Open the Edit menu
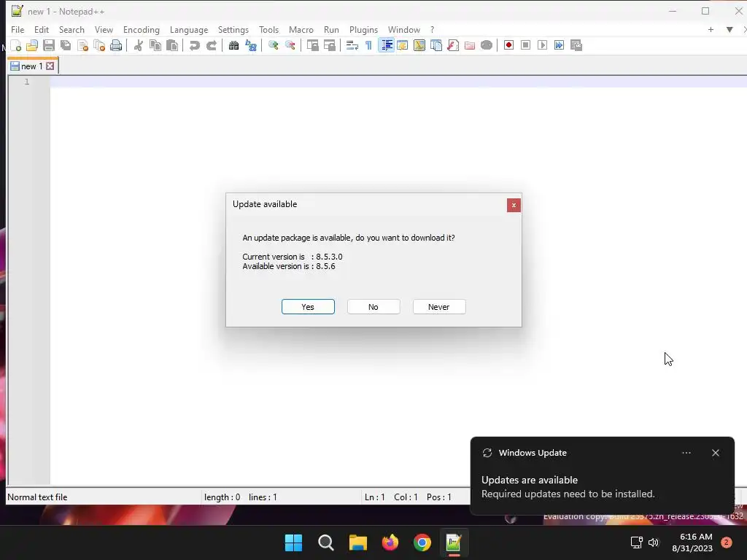This screenshot has width=747, height=560. coord(42,29)
